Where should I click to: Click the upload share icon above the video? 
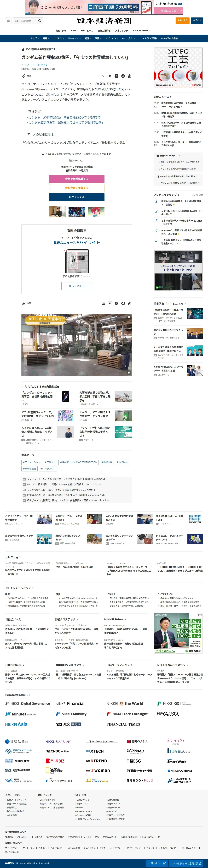129,303
